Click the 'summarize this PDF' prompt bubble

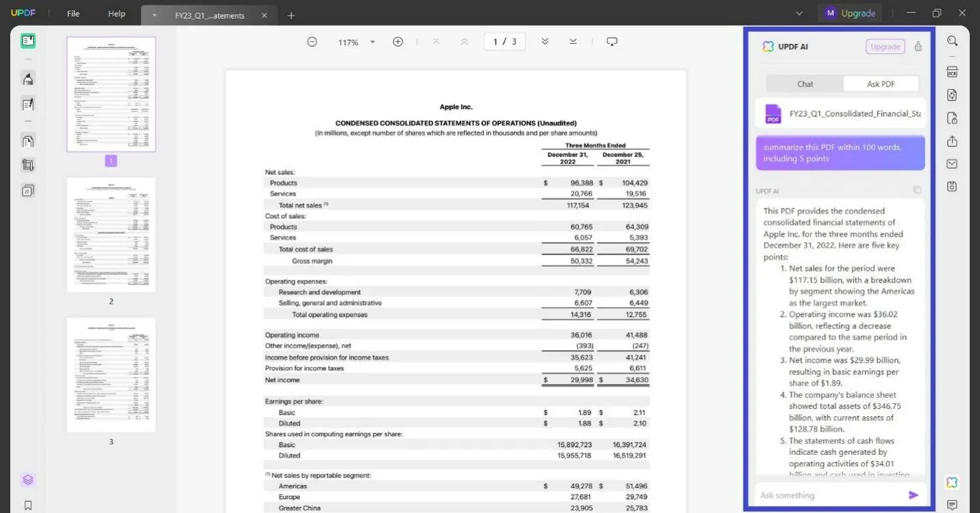(x=840, y=153)
